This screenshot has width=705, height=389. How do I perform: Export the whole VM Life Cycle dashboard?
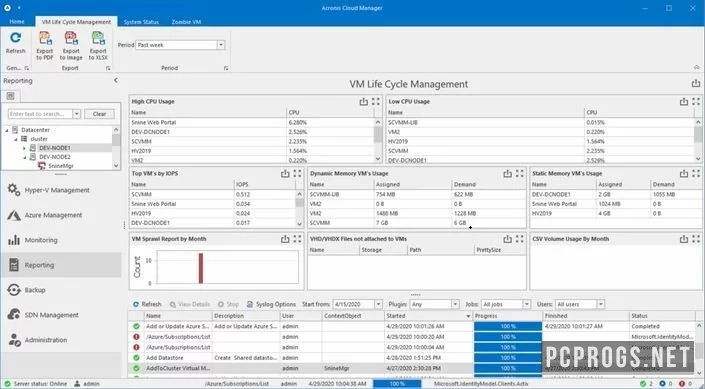point(696,83)
